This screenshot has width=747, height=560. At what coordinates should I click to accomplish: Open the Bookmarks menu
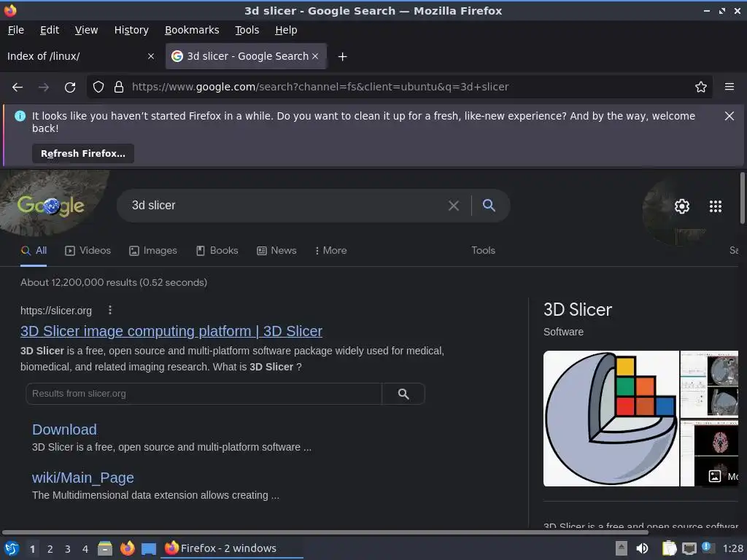(x=192, y=30)
